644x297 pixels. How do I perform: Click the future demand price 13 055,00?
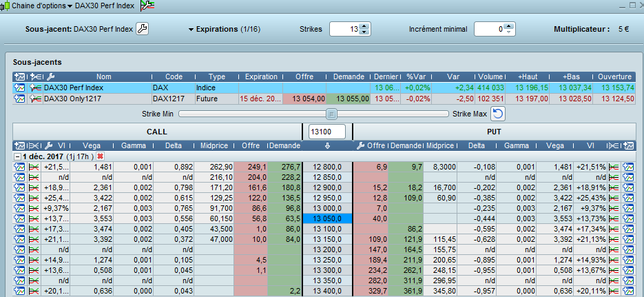click(x=349, y=99)
